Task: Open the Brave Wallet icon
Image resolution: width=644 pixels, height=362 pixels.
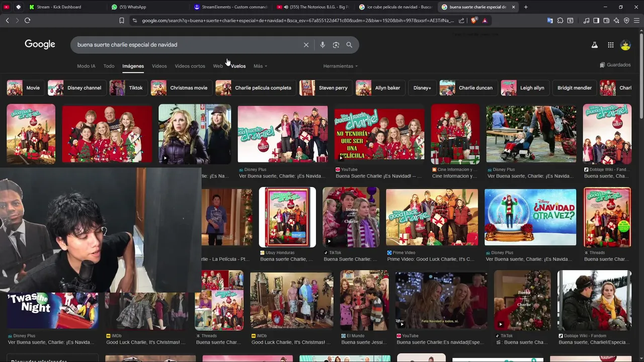Action: tap(606, 21)
